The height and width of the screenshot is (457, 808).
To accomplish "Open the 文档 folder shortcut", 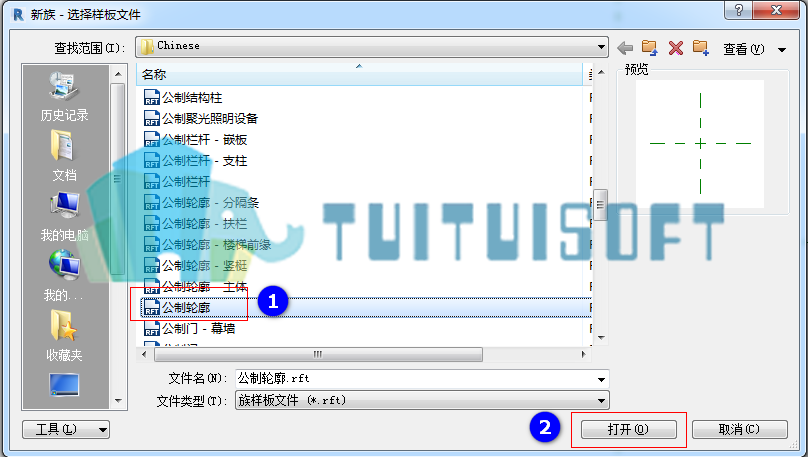I will (64, 156).
